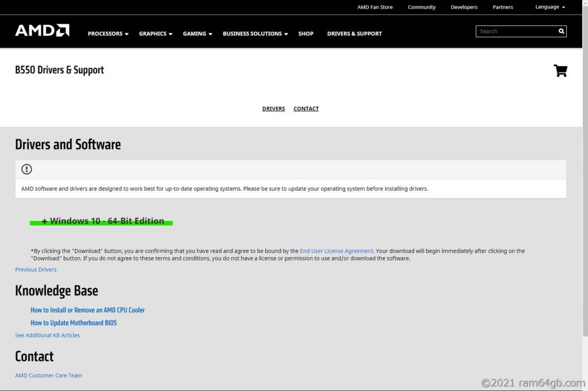Switch to the DRIVERS anchor tab

coord(273,109)
